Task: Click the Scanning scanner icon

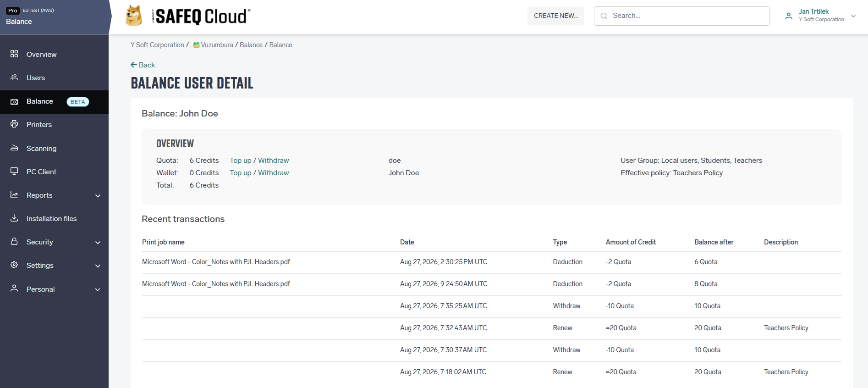Action: [x=14, y=148]
